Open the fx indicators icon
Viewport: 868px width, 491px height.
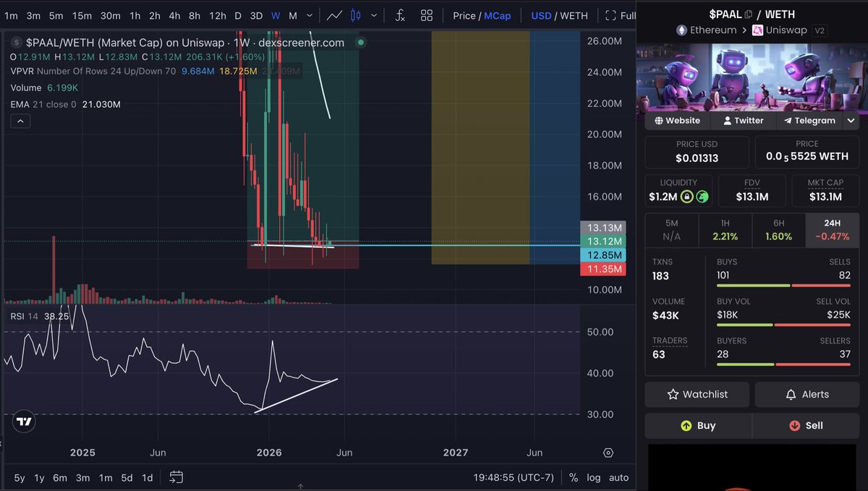coord(399,15)
